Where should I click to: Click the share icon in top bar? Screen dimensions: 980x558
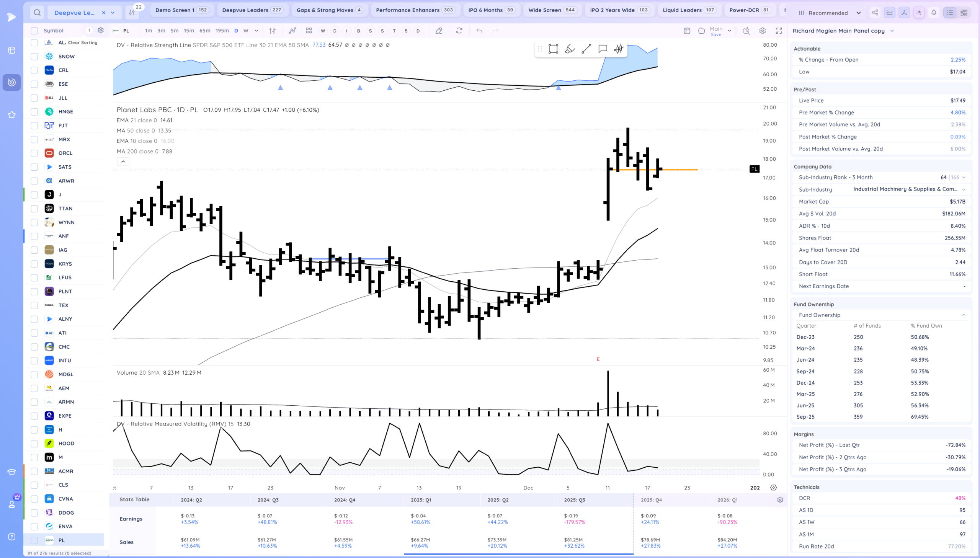tap(875, 13)
